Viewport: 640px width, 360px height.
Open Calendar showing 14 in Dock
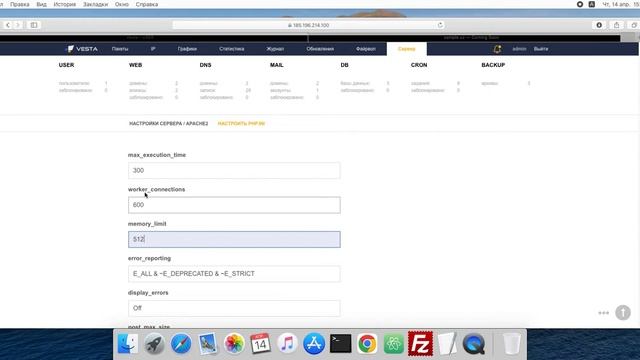260,344
